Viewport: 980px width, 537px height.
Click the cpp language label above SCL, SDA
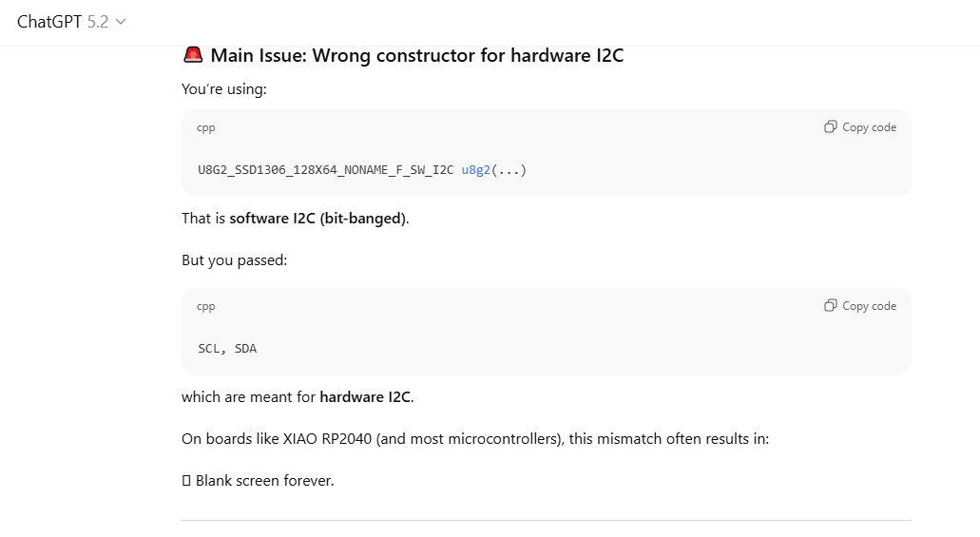tap(206, 306)
